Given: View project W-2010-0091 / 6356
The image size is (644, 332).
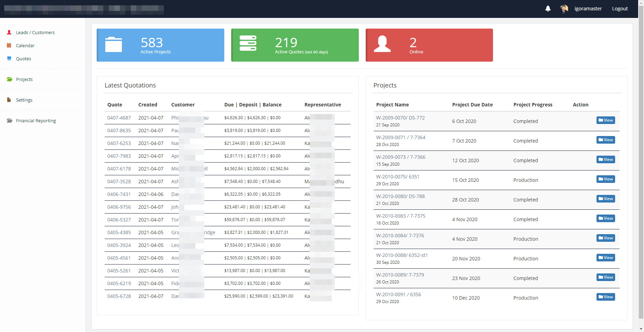Looking at the screenshot, I should [x=605, y=297].
